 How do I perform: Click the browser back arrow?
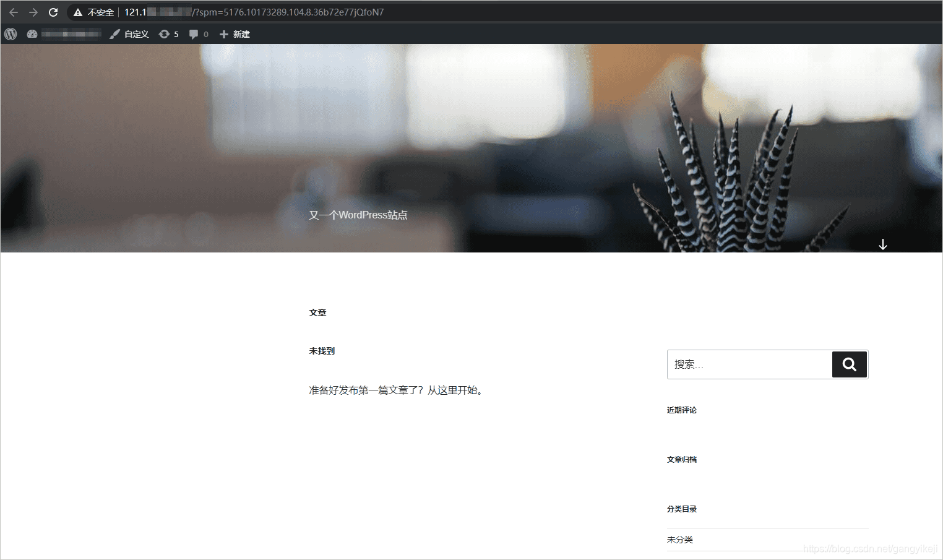click(14, 12)
